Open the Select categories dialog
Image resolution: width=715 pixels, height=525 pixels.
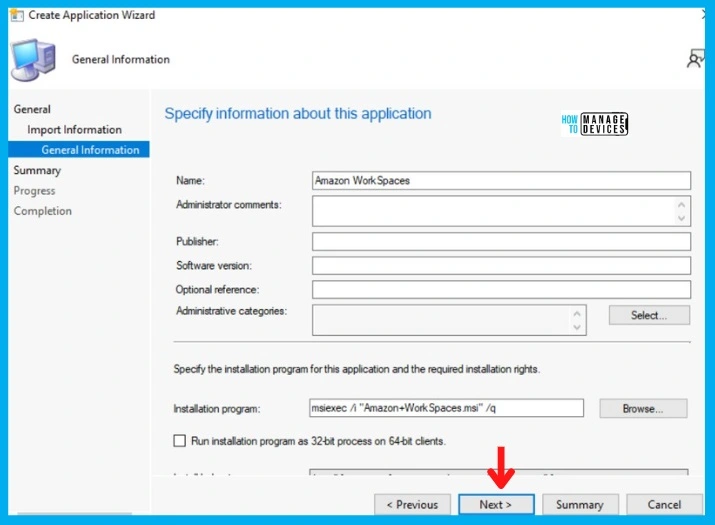tap(649, 315)
